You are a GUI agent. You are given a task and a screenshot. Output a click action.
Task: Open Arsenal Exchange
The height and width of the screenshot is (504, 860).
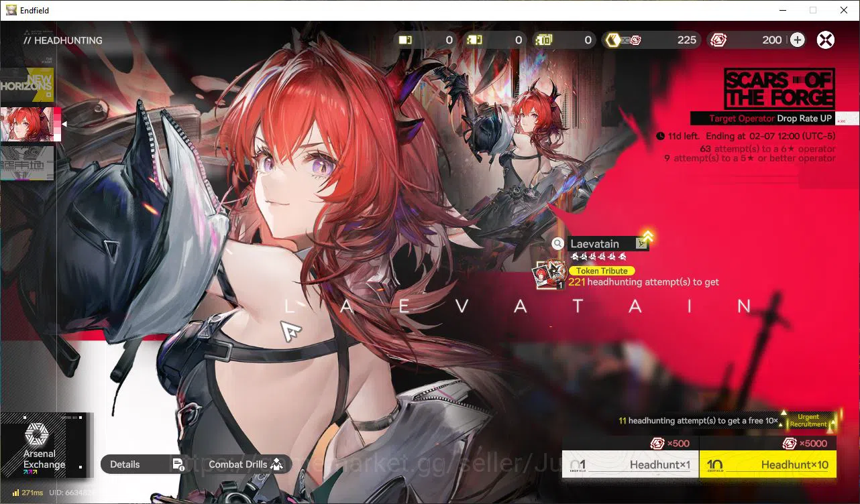point(44,445)
